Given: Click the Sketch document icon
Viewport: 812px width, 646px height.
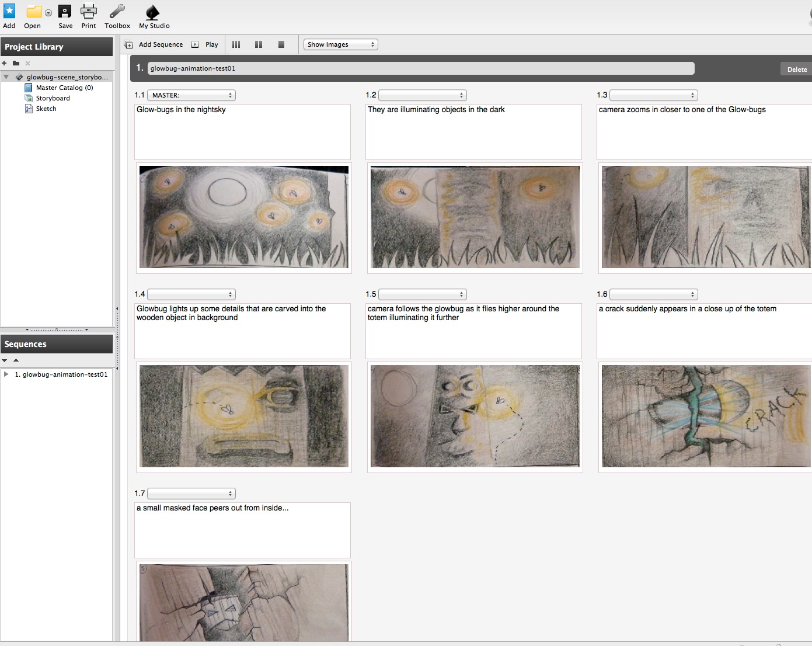Looking at the screenshot, I should 29,109.
